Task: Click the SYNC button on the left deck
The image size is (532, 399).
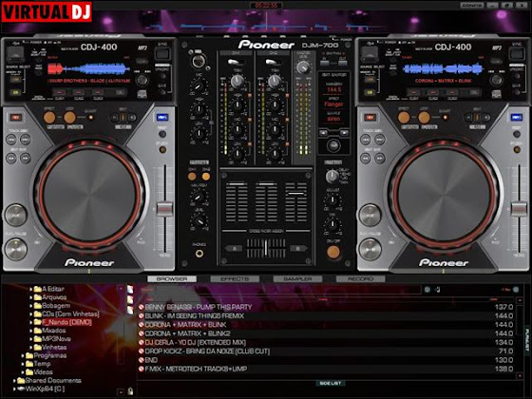Action: (162, 53)
